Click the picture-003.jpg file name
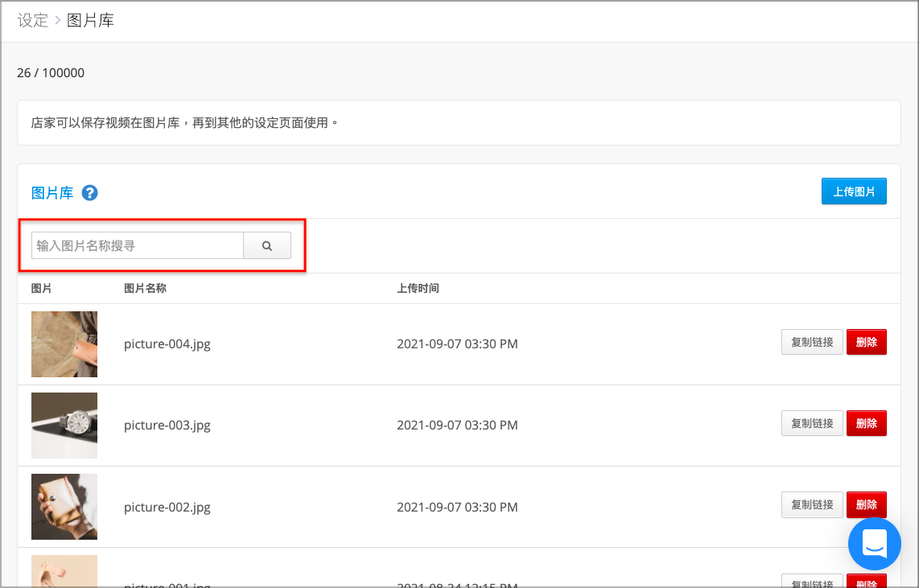 click(167, 426)
